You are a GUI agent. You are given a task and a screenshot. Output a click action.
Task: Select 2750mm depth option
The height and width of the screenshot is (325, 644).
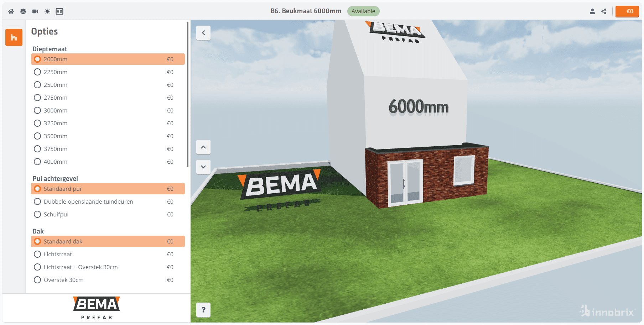108,98
